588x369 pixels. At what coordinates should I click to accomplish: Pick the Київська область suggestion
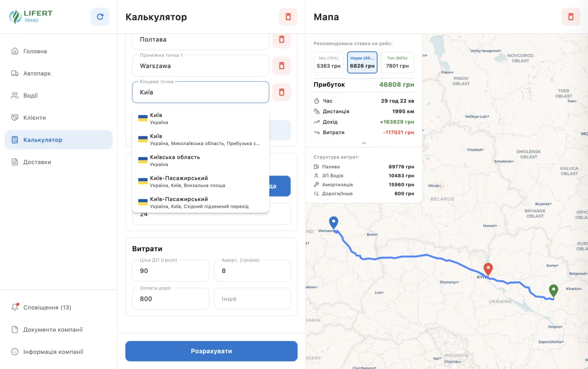[x=201, y=160]
